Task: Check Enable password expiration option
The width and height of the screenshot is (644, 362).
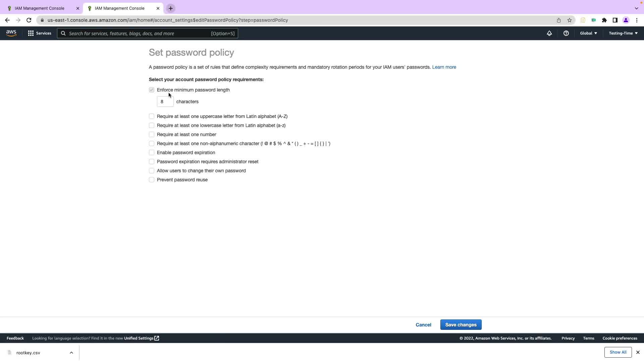Action: 152,153
